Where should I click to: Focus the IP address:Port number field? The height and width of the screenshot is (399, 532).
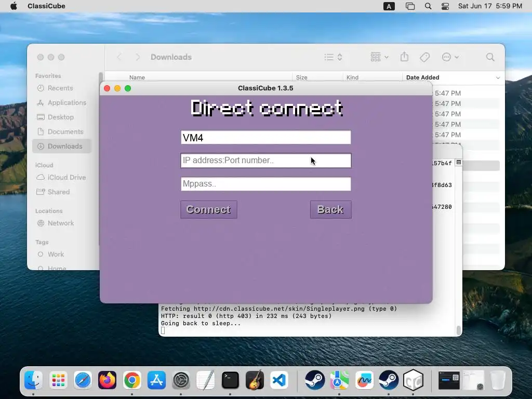click(x=265, y=161)
